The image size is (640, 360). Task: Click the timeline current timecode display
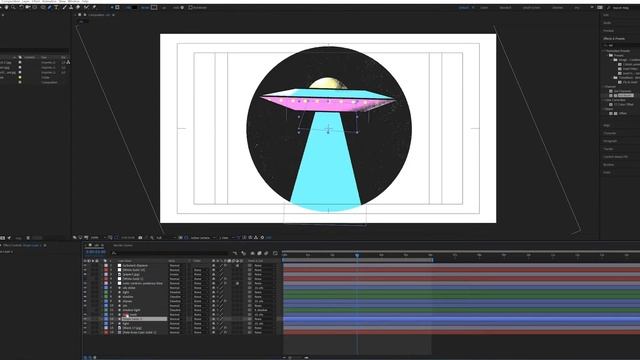tap(96, 252)
